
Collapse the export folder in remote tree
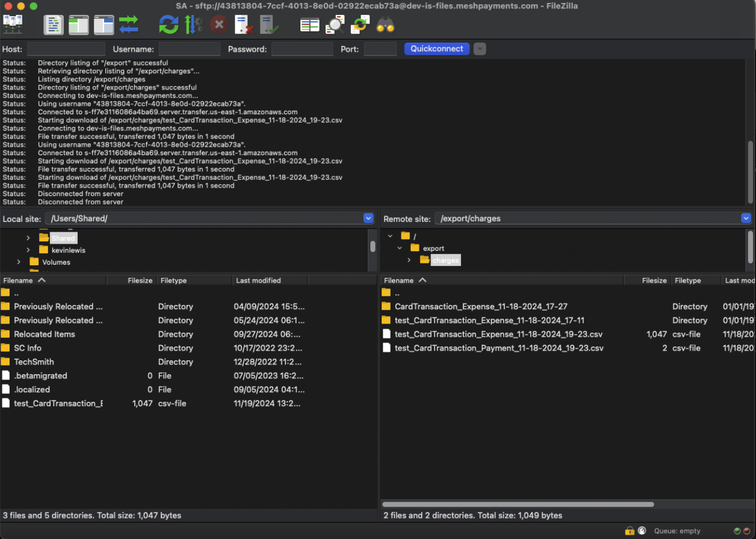tap(400, 248)
